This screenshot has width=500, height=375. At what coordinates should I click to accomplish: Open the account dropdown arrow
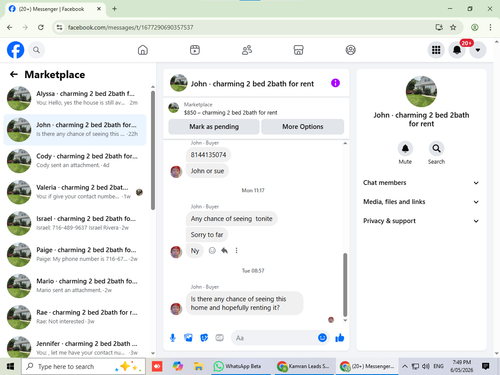(x=478, y=50)
